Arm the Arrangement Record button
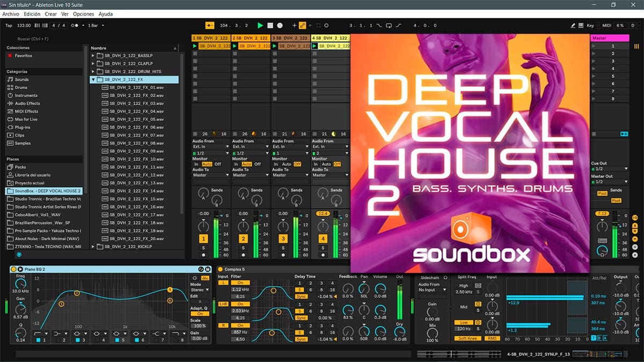 280,25
